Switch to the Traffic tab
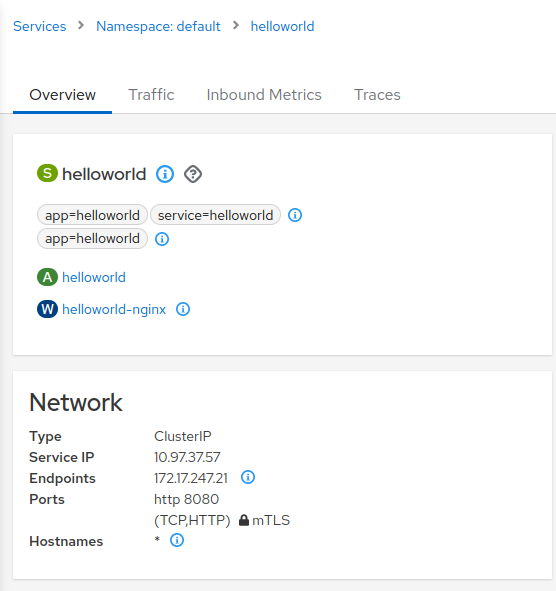Viewport: 556px width, 591px height. coord(151,95)
